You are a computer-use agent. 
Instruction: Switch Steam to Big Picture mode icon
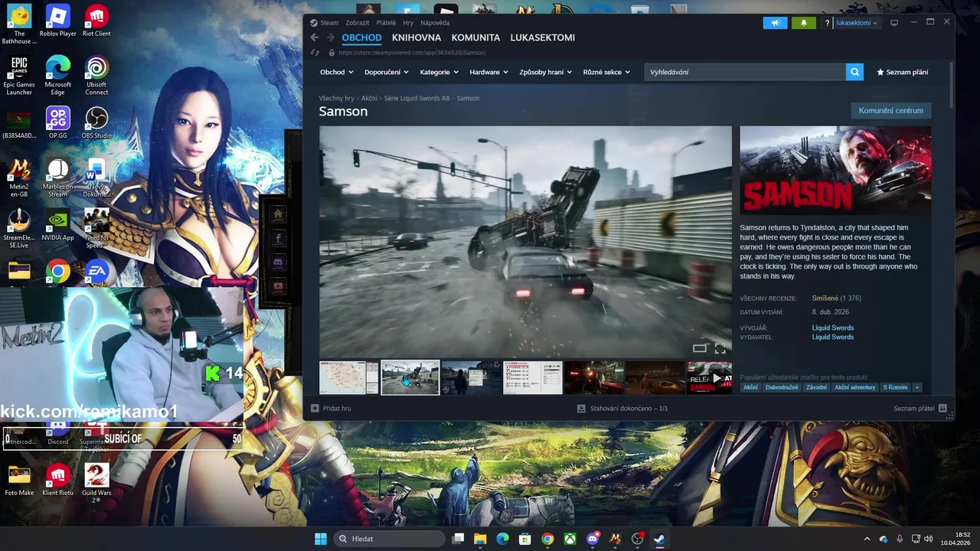(893, 23)
